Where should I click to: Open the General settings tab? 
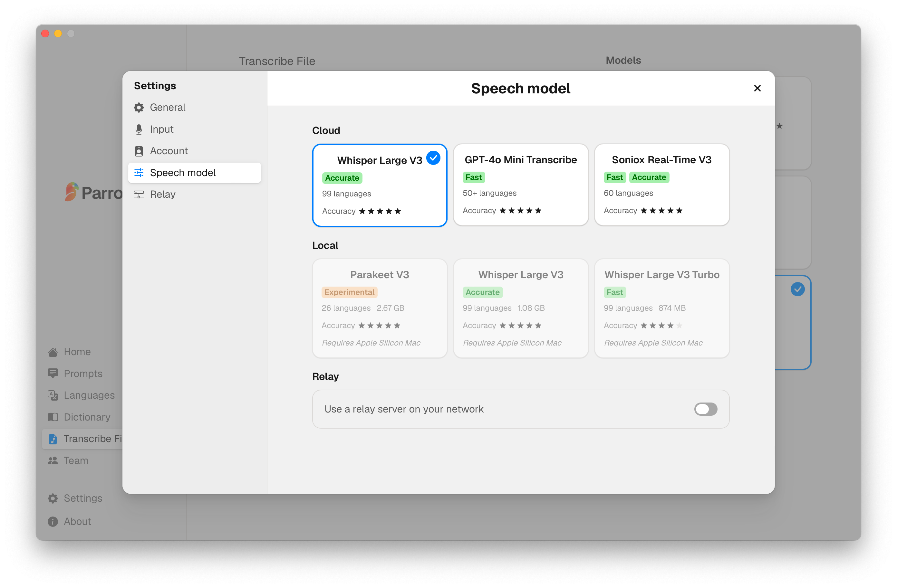click(195, 108)
